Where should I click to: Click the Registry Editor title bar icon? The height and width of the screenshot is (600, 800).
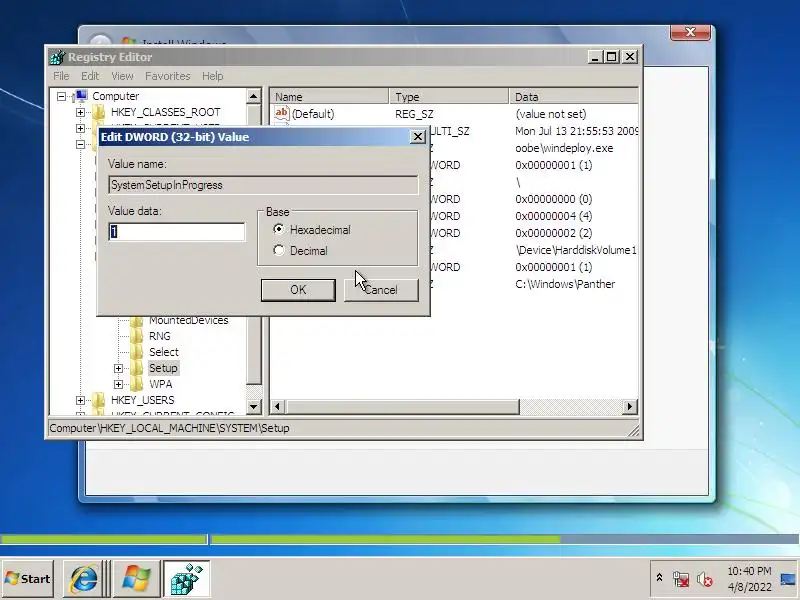(58, 57)
